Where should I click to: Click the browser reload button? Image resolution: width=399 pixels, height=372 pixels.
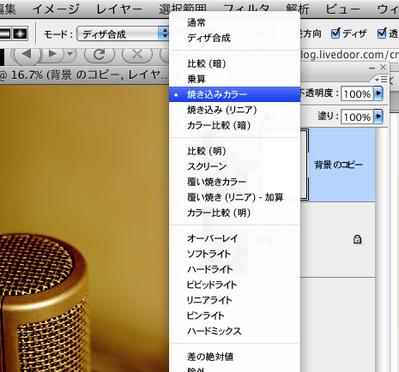tap(99, 54)
